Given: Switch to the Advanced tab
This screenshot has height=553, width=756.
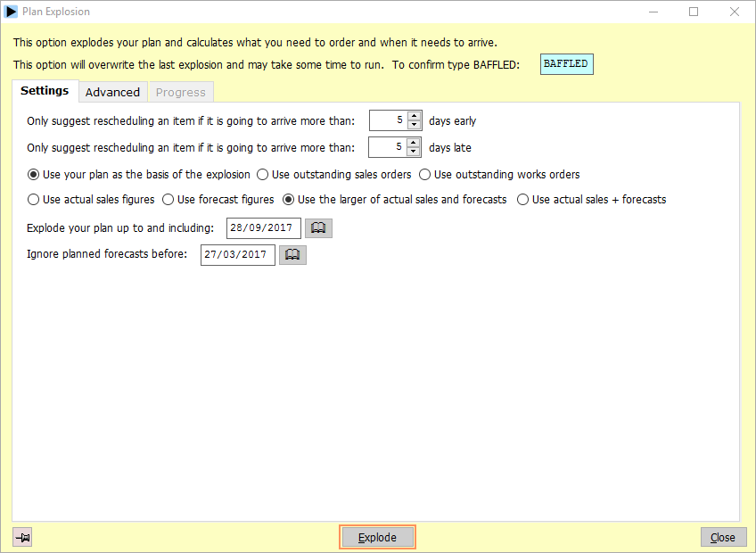Looking at the screenshot, I should coord(113,92).
